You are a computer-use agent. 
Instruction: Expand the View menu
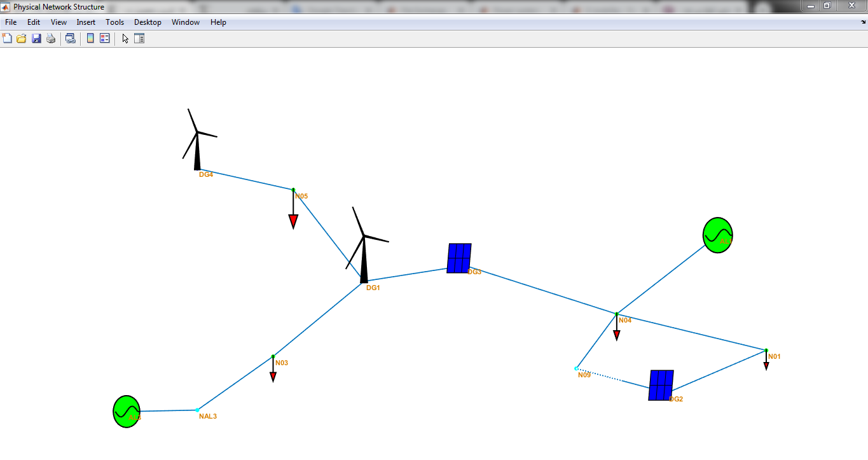coord(59,22)
